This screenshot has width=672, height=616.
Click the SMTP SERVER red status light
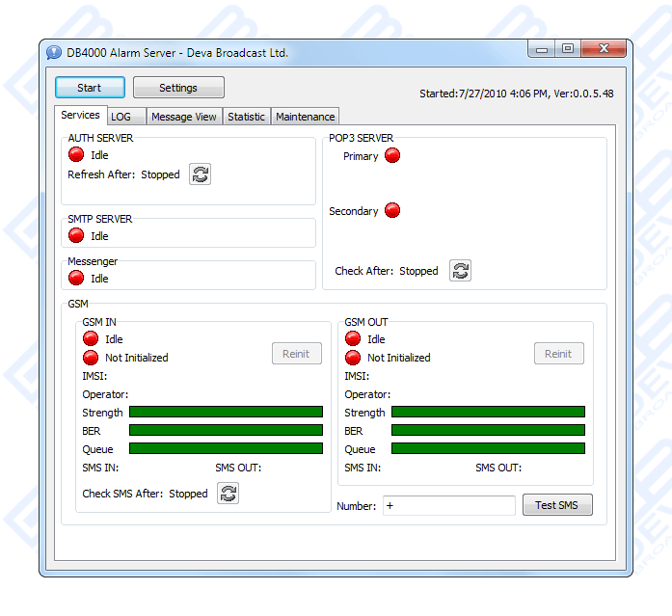[x=76, y=236]
